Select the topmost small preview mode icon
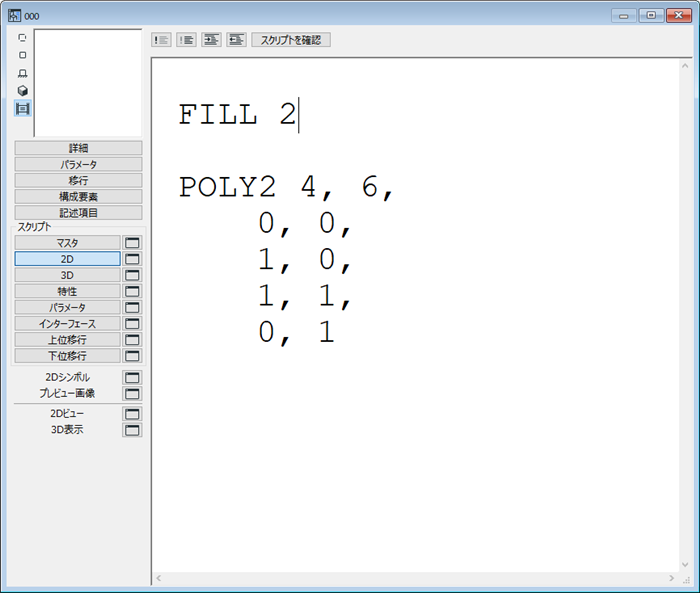 tap(22, 38)
